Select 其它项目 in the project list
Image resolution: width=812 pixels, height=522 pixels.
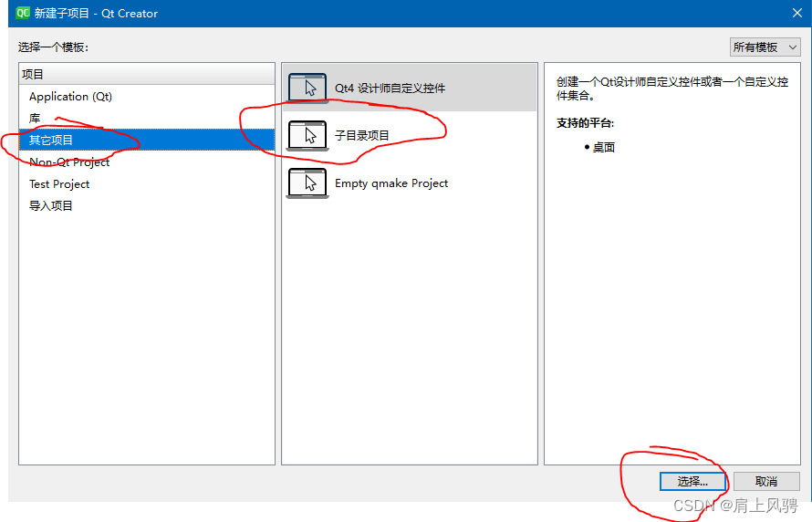(x=147, y=140)
